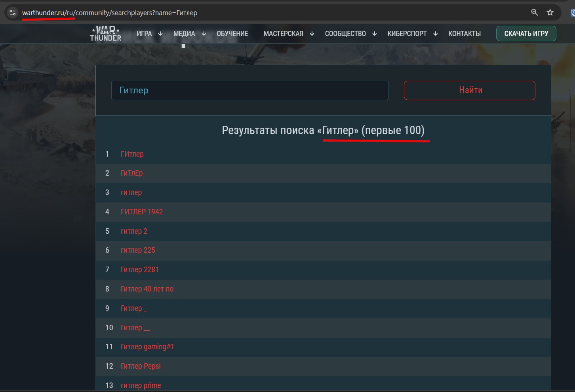Expand the СООБЩЕСТВО dropdown arrow
The width and height of the screenshot is (575, 392).
point(375,34)
